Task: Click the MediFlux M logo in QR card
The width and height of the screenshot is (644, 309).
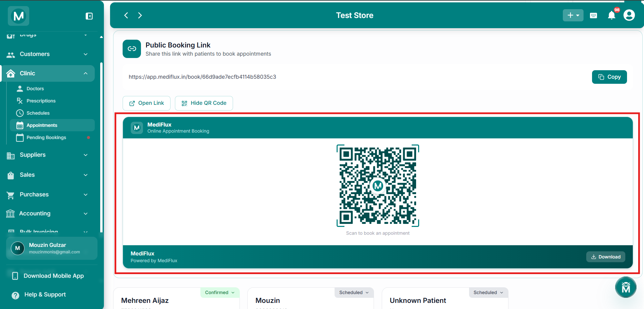Action: (x=137, y=128)
